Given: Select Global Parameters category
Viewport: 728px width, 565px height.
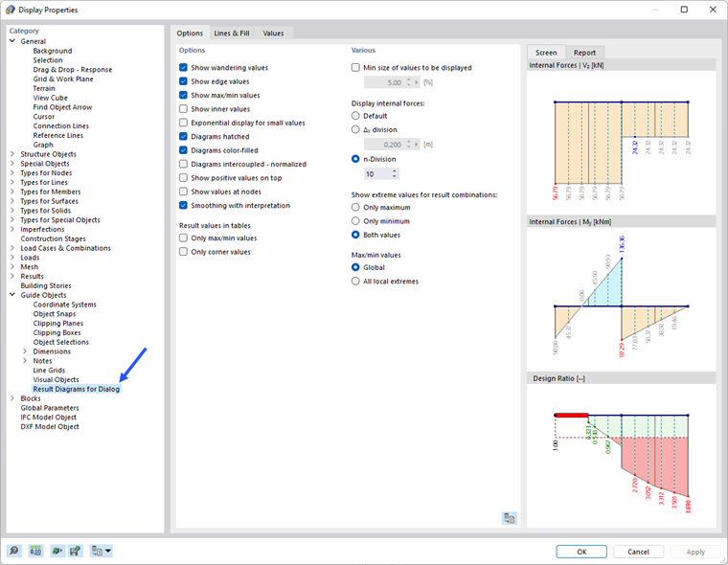Looking at the screenshot, I should (x=50, y=408).
